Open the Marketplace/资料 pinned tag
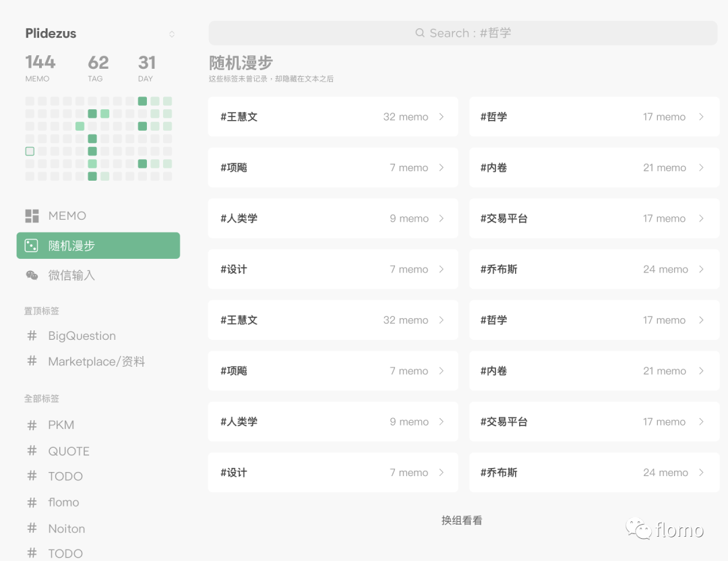The width and height of the screenshot is (728, 561). coord(96,361)
